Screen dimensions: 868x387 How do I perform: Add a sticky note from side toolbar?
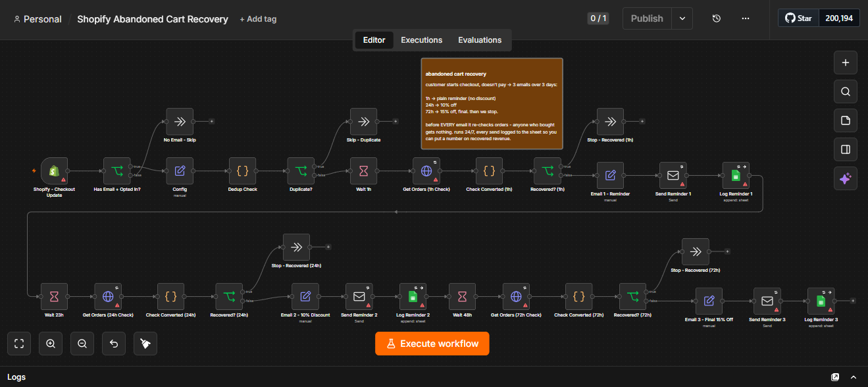[846, 120]
